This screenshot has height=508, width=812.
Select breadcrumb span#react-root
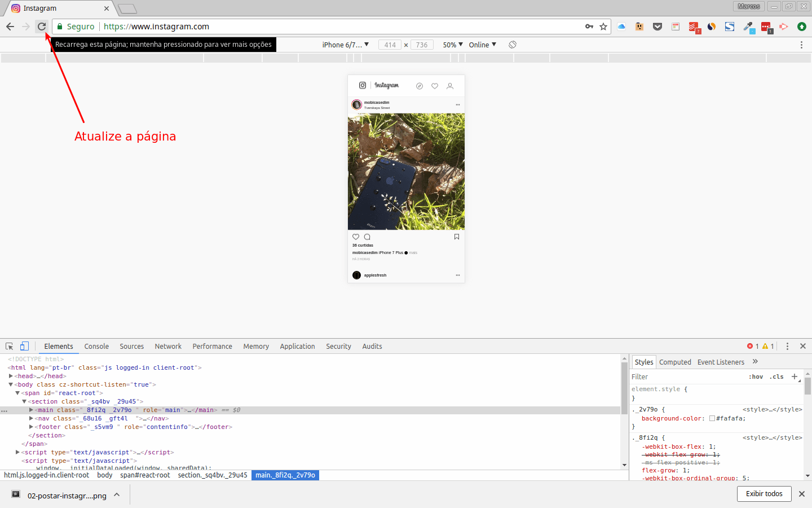(x=145, y=475)
